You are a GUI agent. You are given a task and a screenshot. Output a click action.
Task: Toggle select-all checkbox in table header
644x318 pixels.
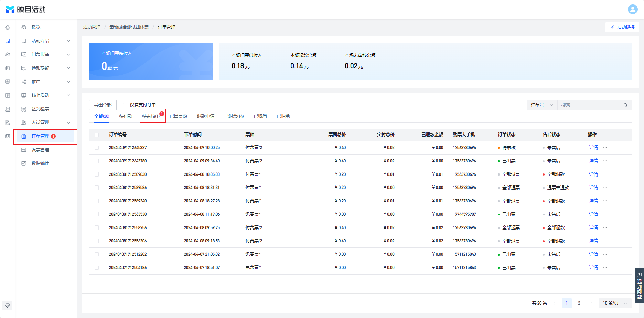tap(97, 135)
